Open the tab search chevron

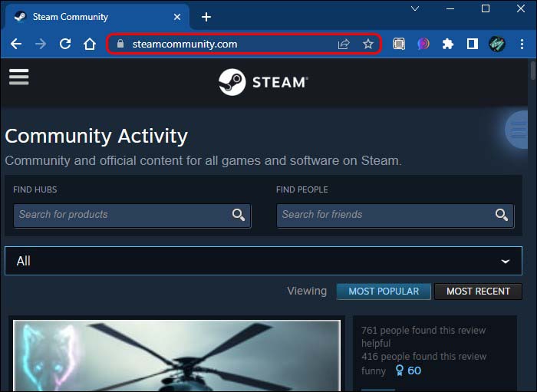415,9
